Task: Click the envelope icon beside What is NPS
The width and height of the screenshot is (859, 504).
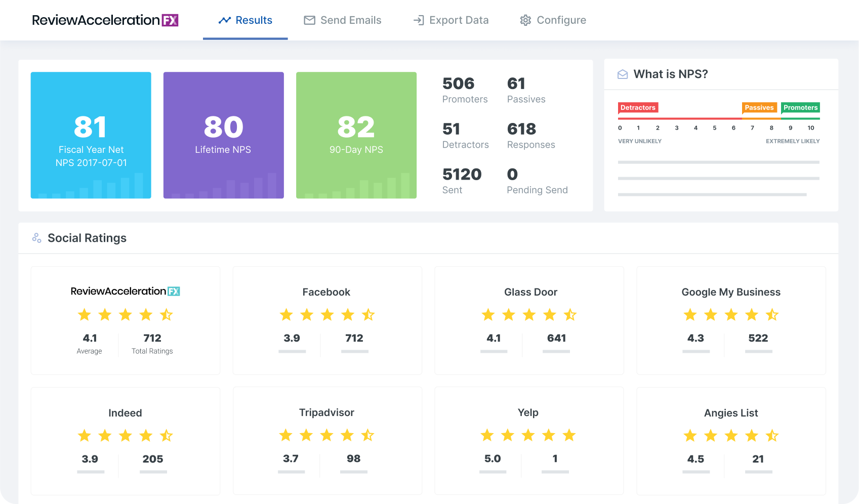Action: 623,74
